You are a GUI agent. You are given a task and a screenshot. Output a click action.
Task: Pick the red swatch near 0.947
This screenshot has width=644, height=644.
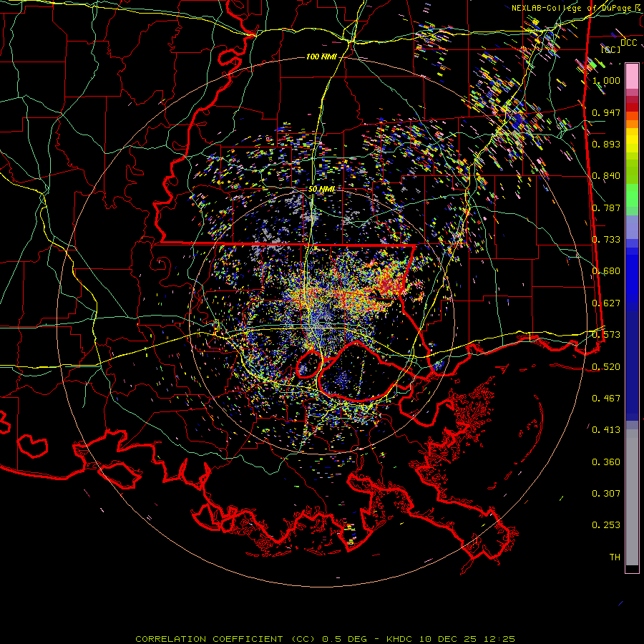point(632,107)
